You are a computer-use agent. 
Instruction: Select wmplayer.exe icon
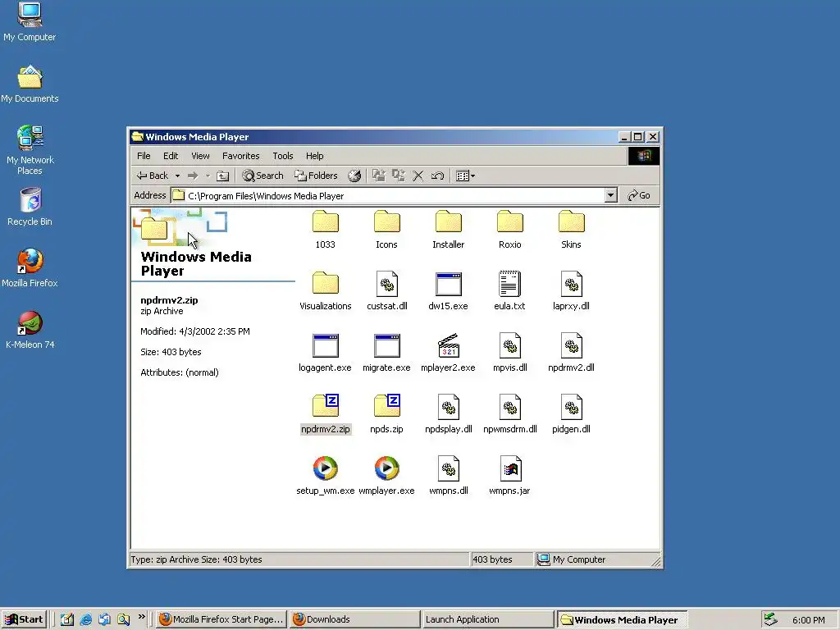(x=387, y=468)
